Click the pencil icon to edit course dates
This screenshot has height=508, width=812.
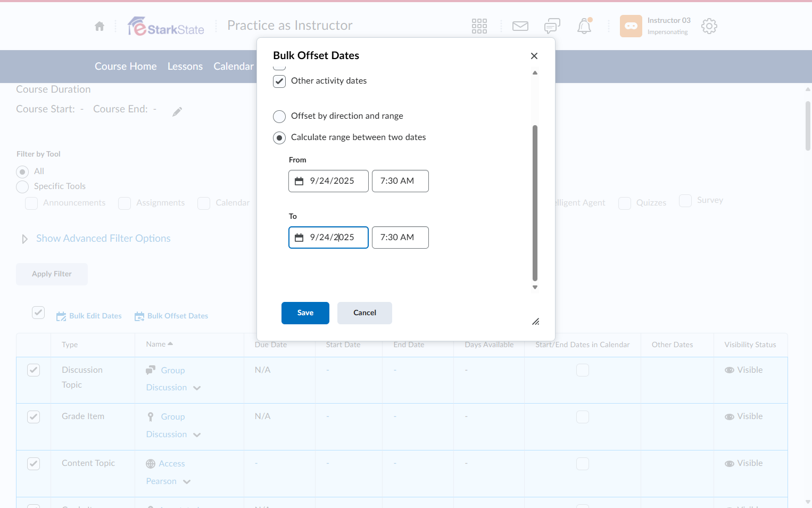point(177,111)
